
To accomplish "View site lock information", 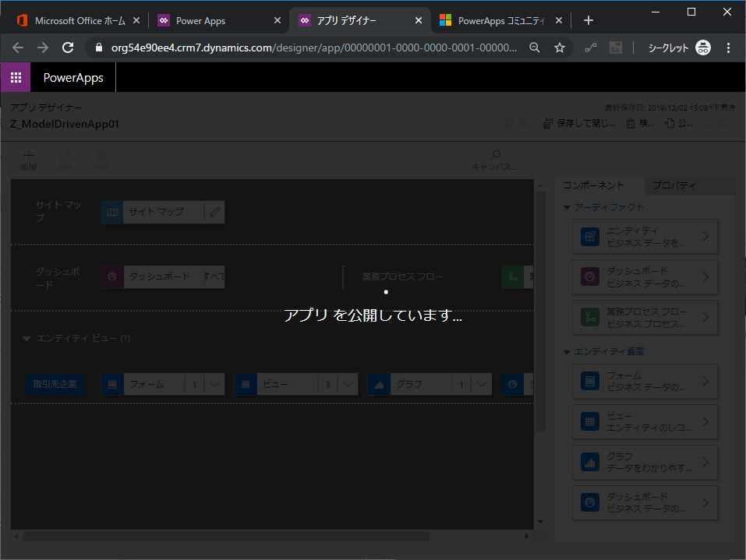I will pos(98,48).
